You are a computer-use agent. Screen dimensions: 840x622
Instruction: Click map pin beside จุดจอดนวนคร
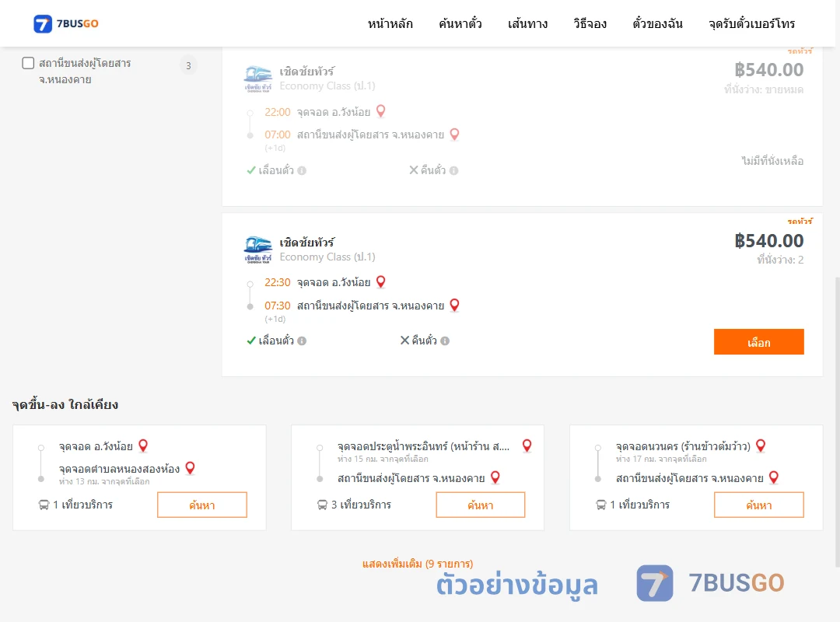(x=761, y=446)
